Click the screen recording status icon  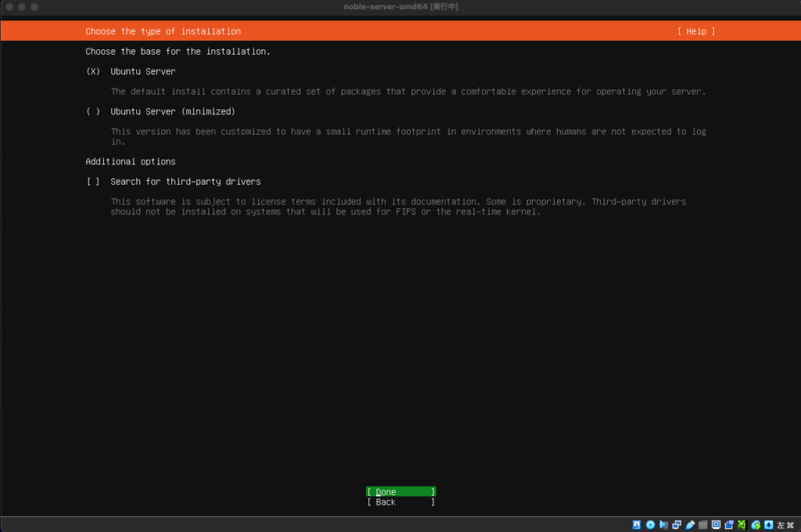[x=729, y=525]
